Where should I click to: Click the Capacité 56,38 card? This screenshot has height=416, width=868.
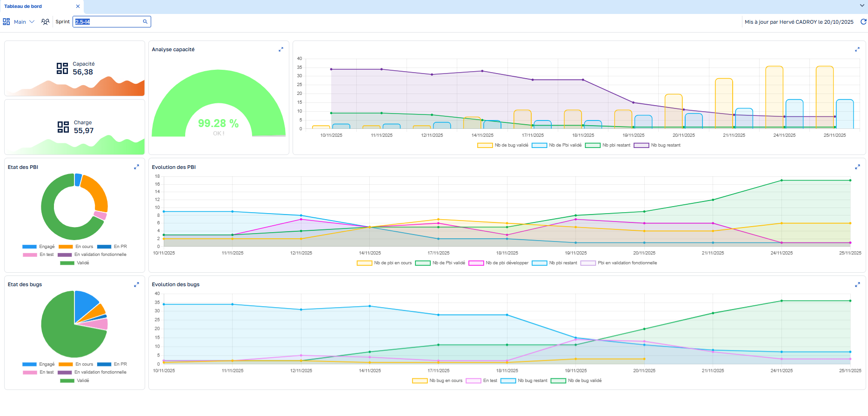coord(74,68)
